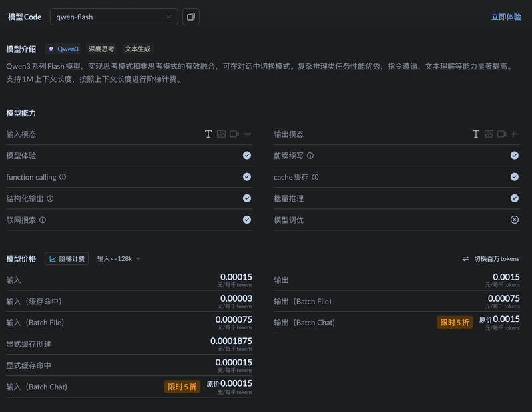Click the info icon beside 联网搜索
Screen dimensions: 532x412
[x=43, y=220]
